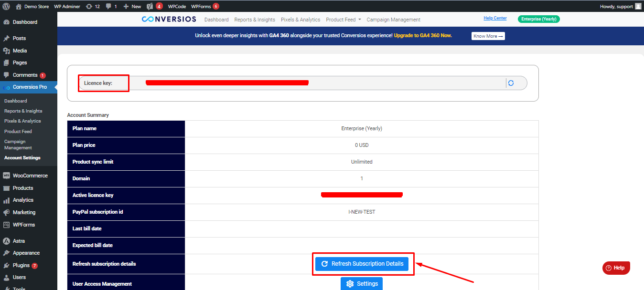Click the Marketing megaphone icon
The image size is (644, 290).
7,212
